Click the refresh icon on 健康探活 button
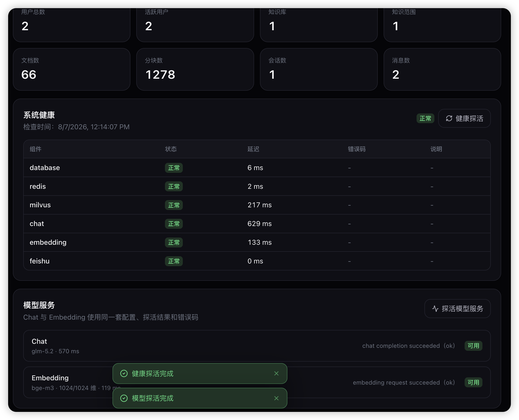This screenshot has height=420, width=519. pos(449,118)
